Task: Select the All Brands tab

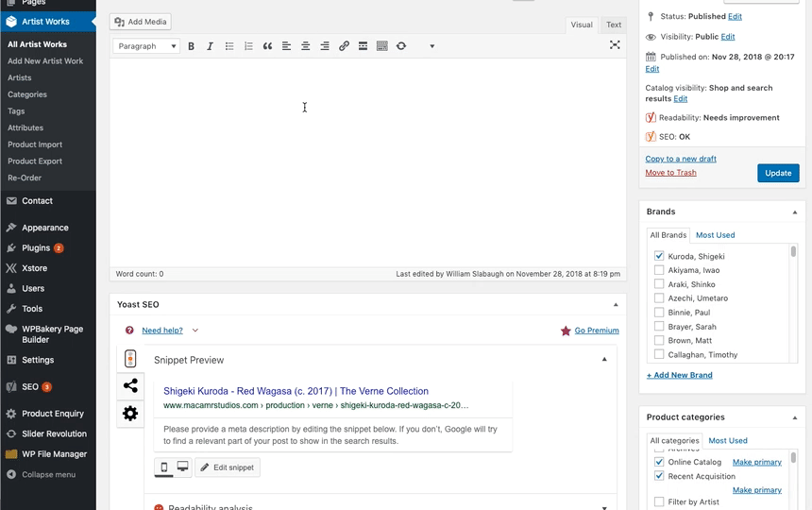Action: [668, 235]
